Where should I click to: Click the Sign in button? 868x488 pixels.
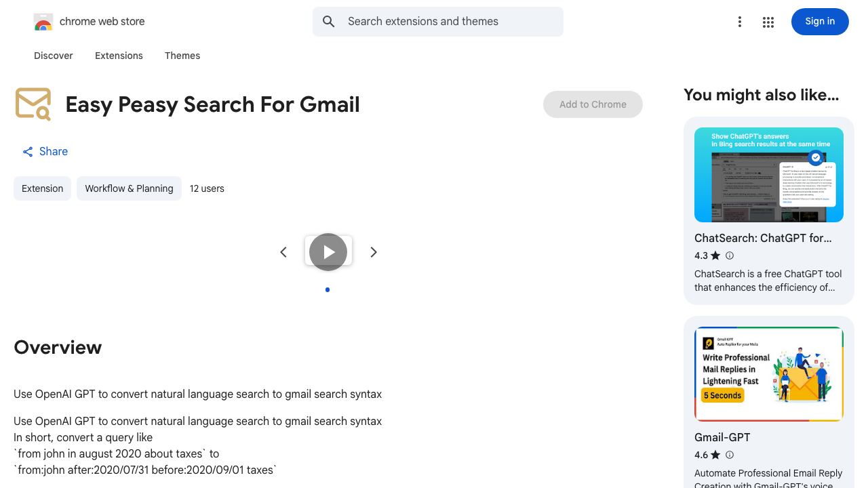tap(820, 22)
